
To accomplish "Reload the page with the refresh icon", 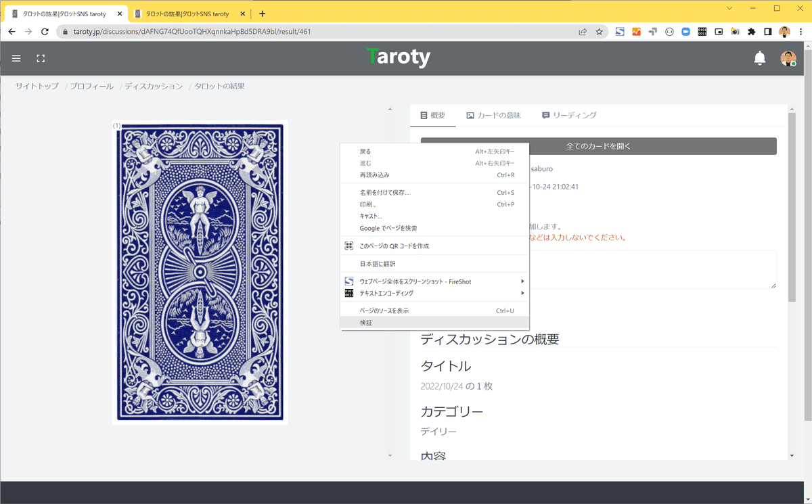I will coord(45,32).
